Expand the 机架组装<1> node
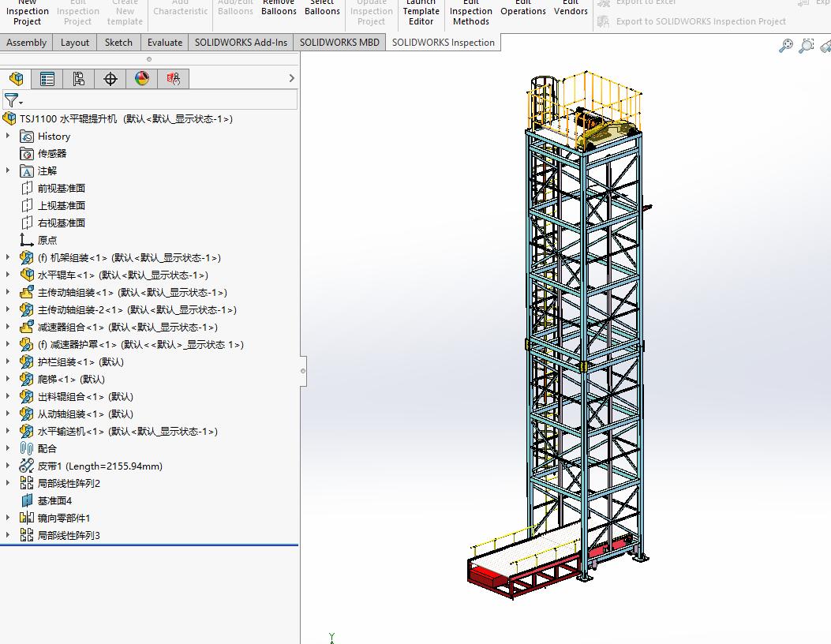The image size is (831, 644). tap(7, 257)
